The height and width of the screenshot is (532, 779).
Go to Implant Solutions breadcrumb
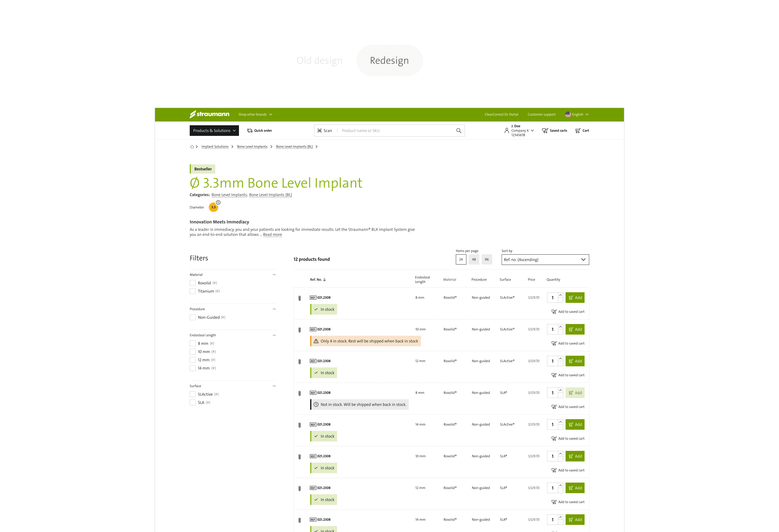pos(215,147)
